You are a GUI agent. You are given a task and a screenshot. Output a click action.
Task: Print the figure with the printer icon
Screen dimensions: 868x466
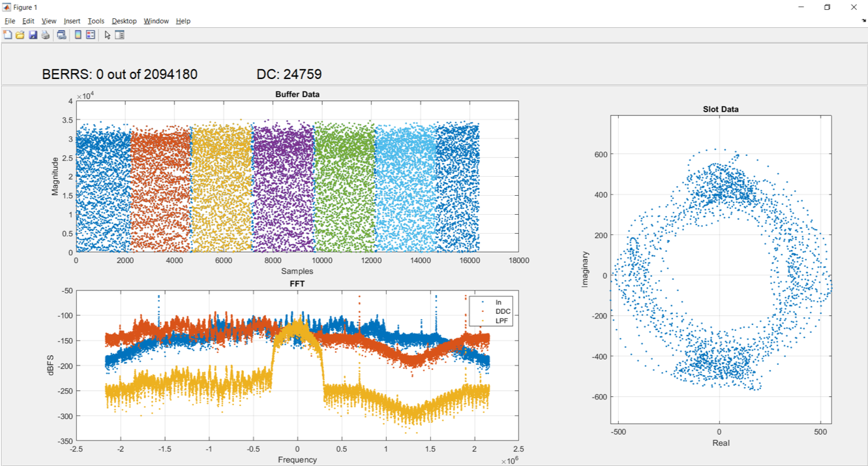click(45, 35)
